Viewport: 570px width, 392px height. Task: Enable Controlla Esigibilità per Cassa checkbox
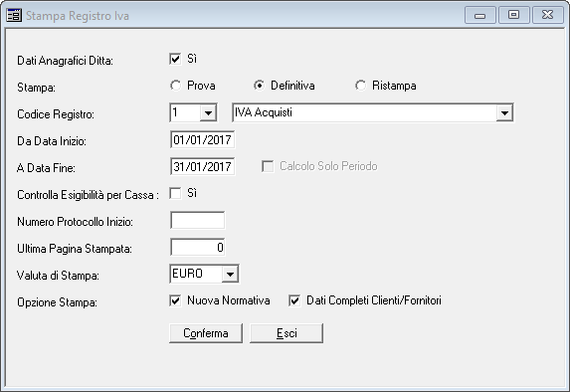coord(175,193)
